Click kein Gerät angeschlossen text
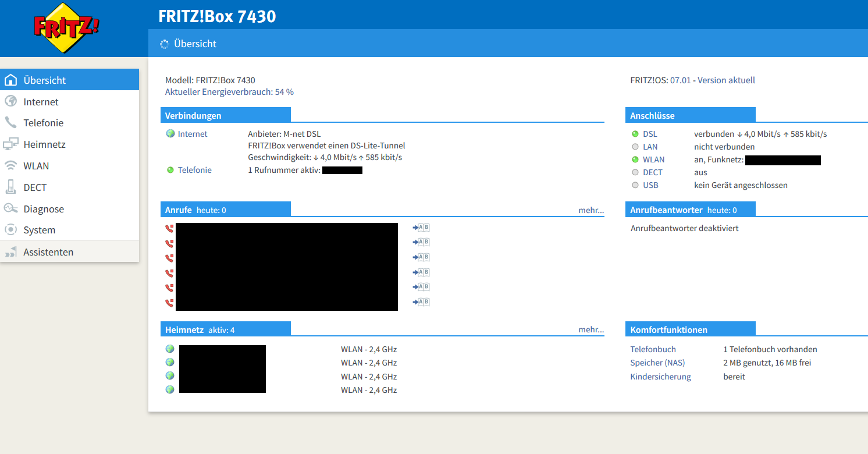 (x=741, y=185)
